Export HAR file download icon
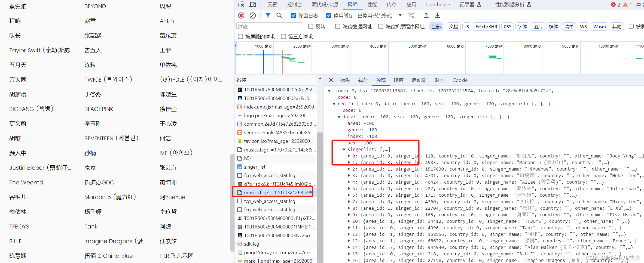Image resolution: width=644 pixels, height=263 pixels. coord(437,16)
